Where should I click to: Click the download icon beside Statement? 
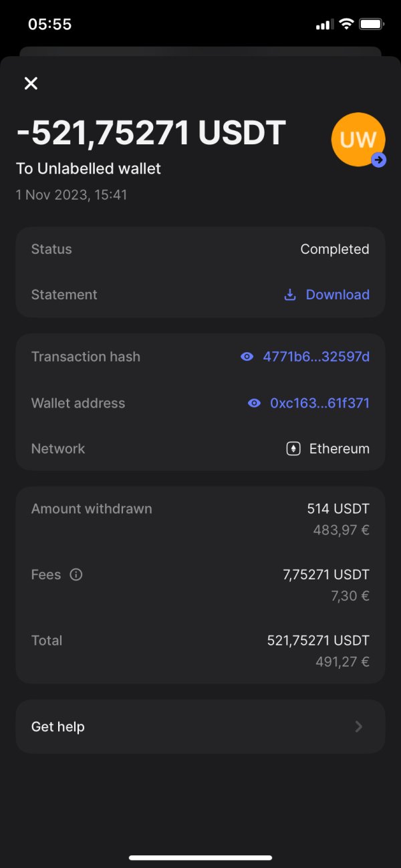[x=290, y=295]
